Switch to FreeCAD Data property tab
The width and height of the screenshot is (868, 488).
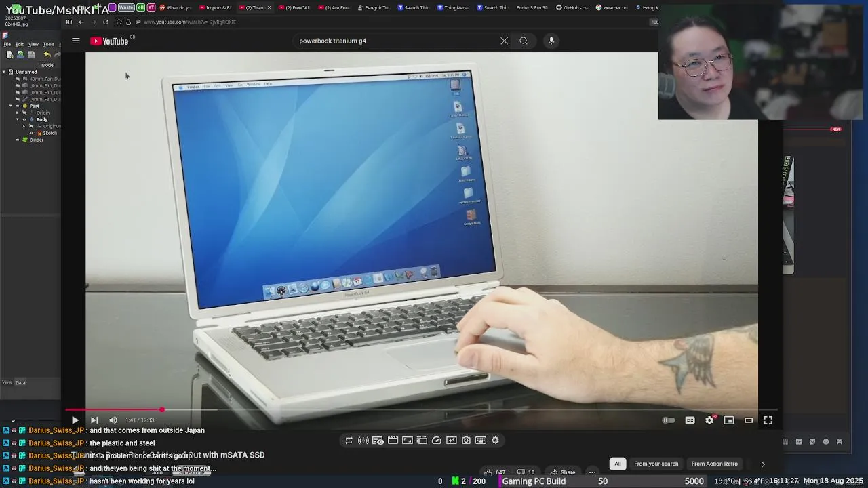[20, 382]
